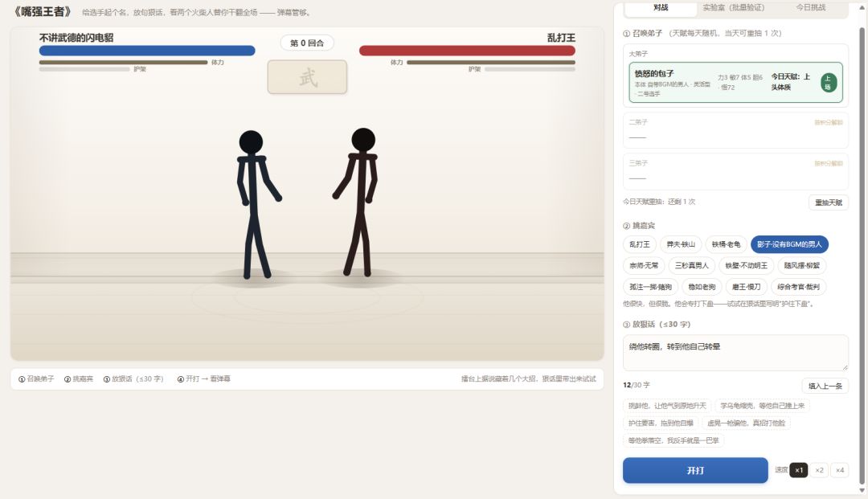This screenshot has width=868, height=499.
Task: Choose opponent 宗师·无常
Action: pos(643,265)
